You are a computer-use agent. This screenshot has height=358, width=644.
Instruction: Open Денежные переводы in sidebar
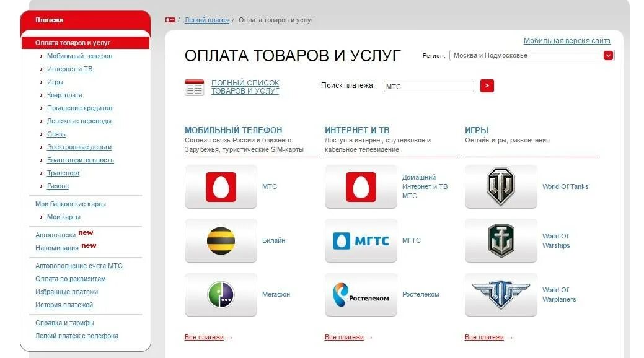79,121
